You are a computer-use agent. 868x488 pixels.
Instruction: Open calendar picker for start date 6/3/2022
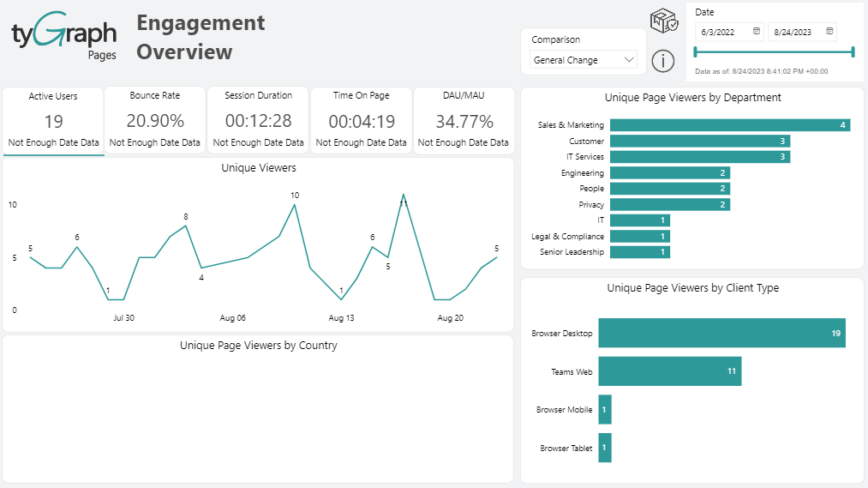click(x=757, y=32)
